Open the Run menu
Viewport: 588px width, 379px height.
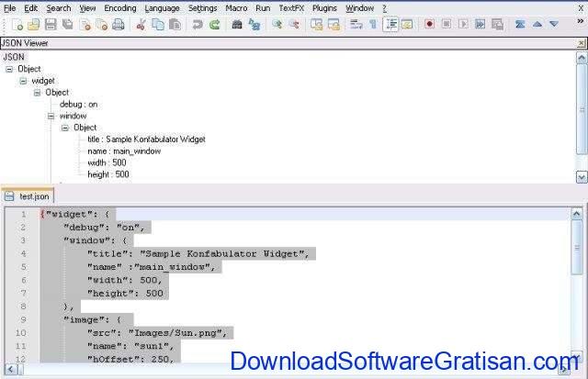263,8
